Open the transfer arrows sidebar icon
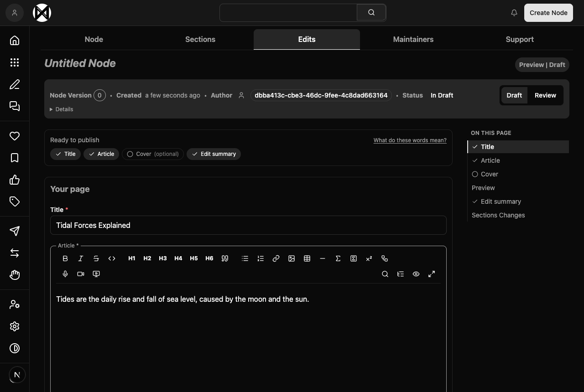 click(15, 253)
